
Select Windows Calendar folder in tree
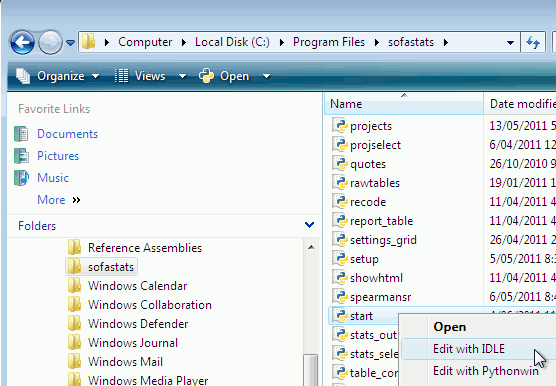click(127, 286)
